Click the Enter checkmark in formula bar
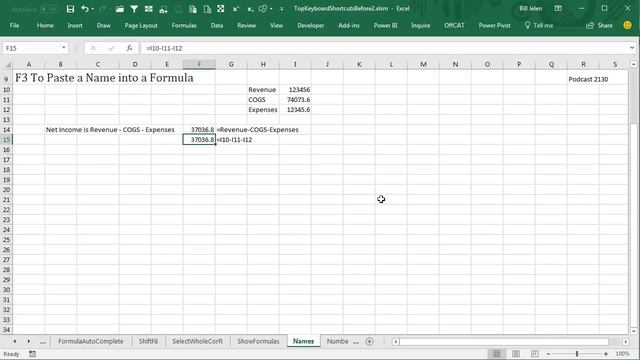 pos(111,48)
